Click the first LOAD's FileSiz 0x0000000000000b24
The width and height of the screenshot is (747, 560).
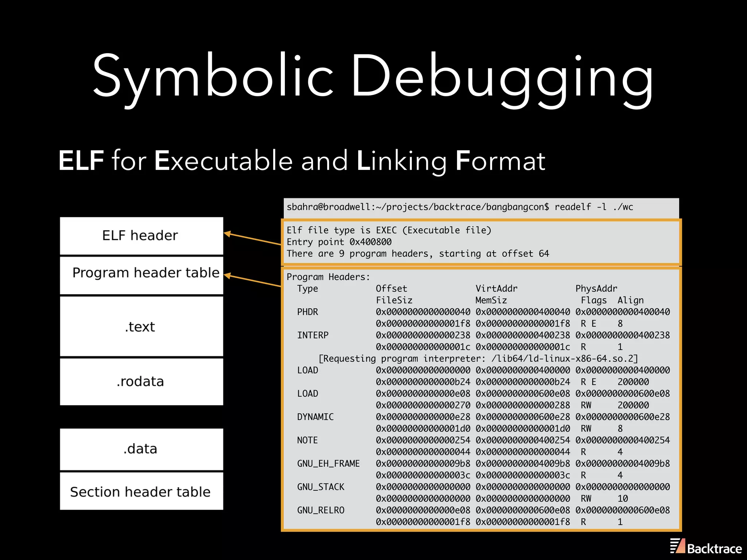(423, 382)
